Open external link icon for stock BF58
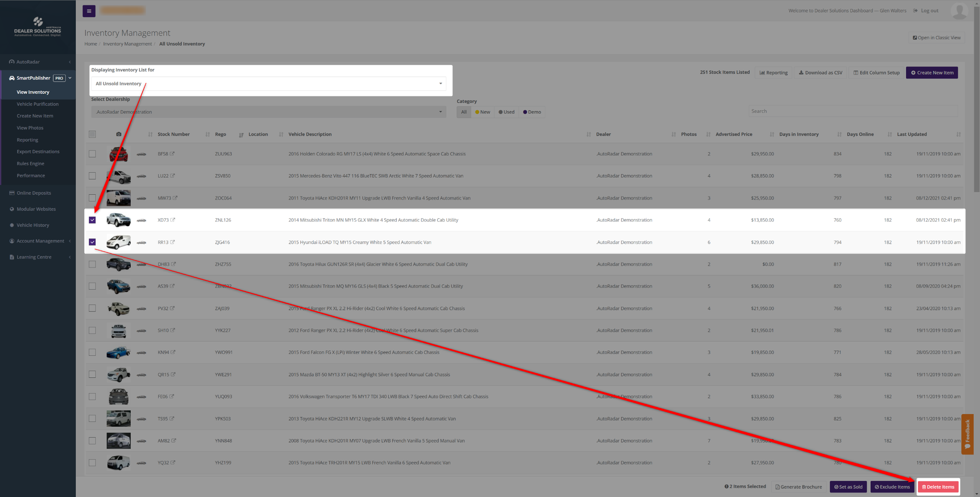980x497 pixels. coord(172,154)
